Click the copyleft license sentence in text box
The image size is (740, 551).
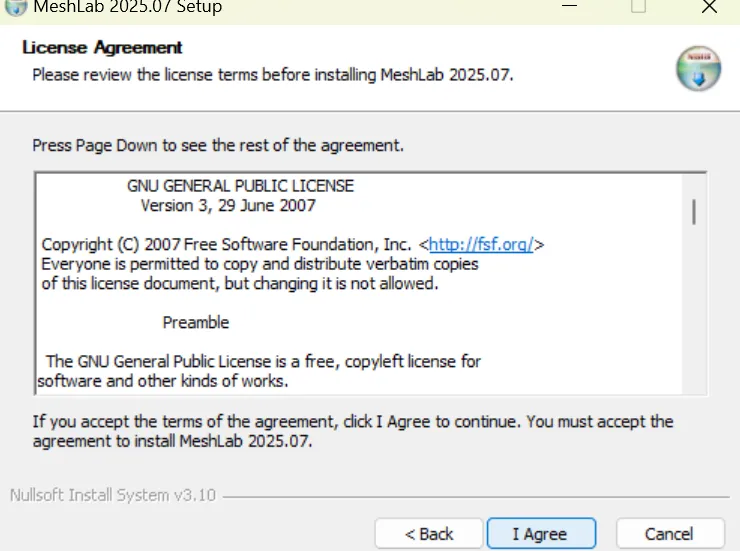259,371
